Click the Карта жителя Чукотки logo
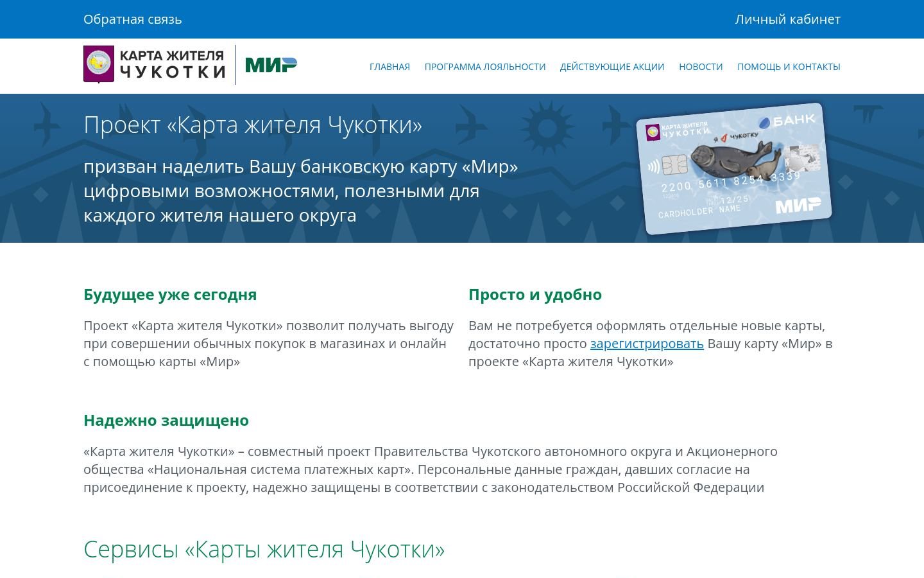This screenshot has height=578, width=924. 155,64
